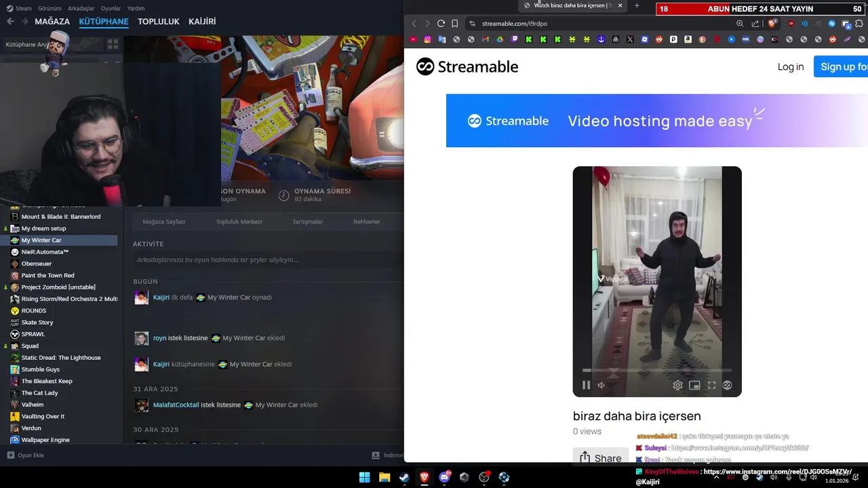Open video settings gear in Streamable player
868x488 pixels.
[677, 385]
